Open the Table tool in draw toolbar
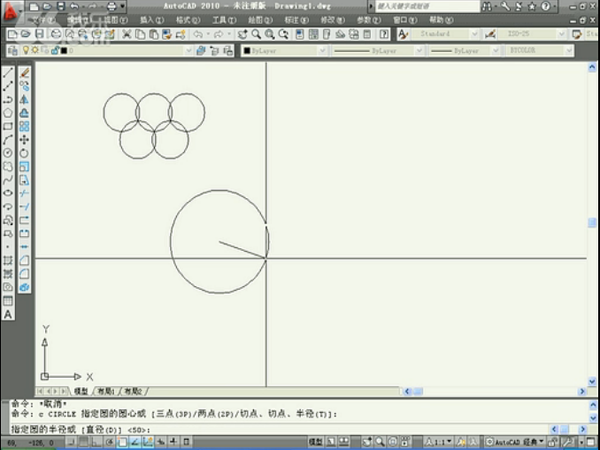This screenshot has width=600, height=450. point(8,301)
